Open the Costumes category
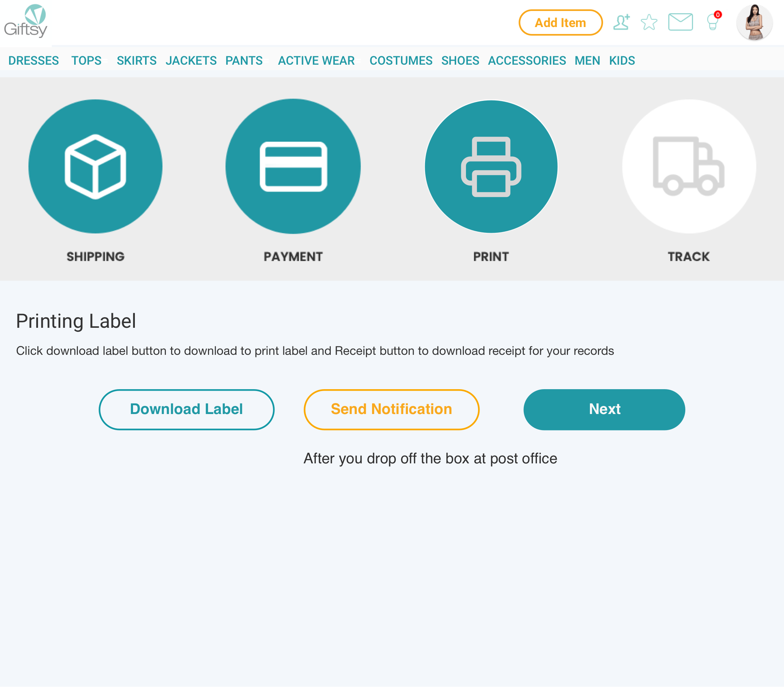784x687 pixels. [x=401, y=61]
